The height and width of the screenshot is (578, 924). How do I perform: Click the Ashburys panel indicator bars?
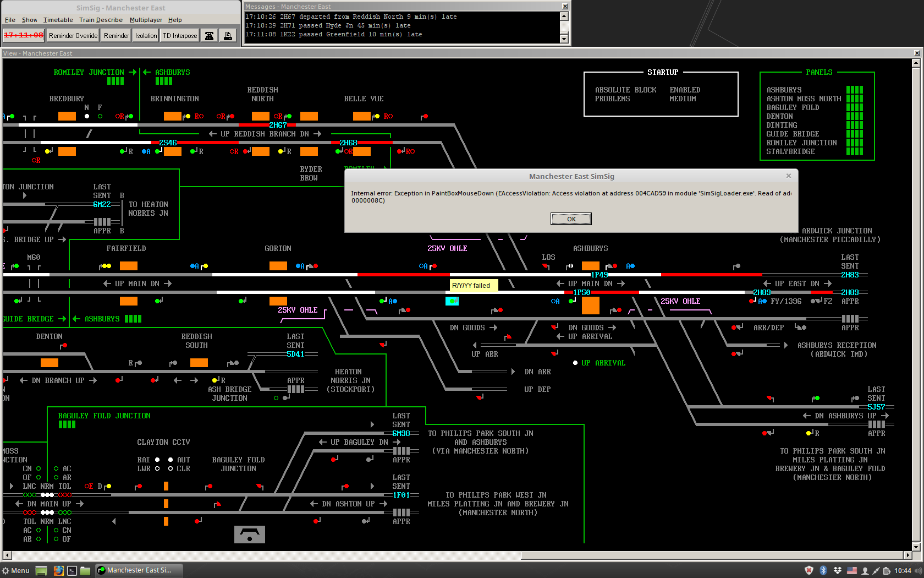(854, 90)
